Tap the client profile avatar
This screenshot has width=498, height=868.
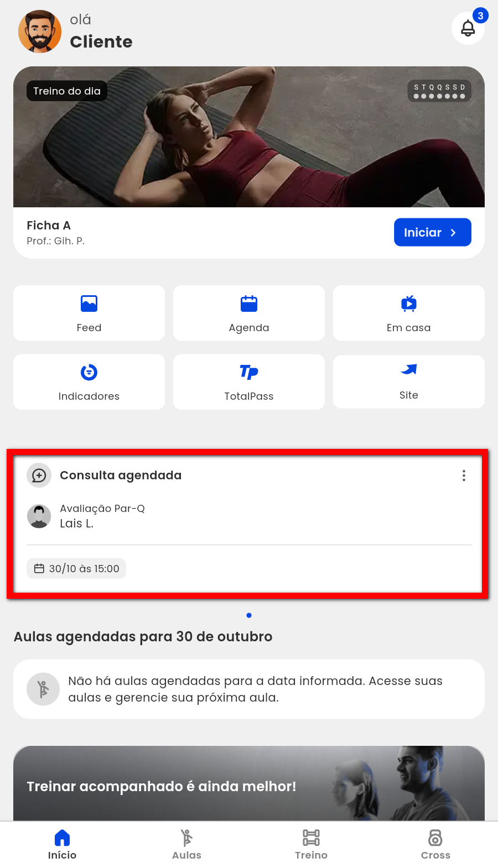pos(40,32)
